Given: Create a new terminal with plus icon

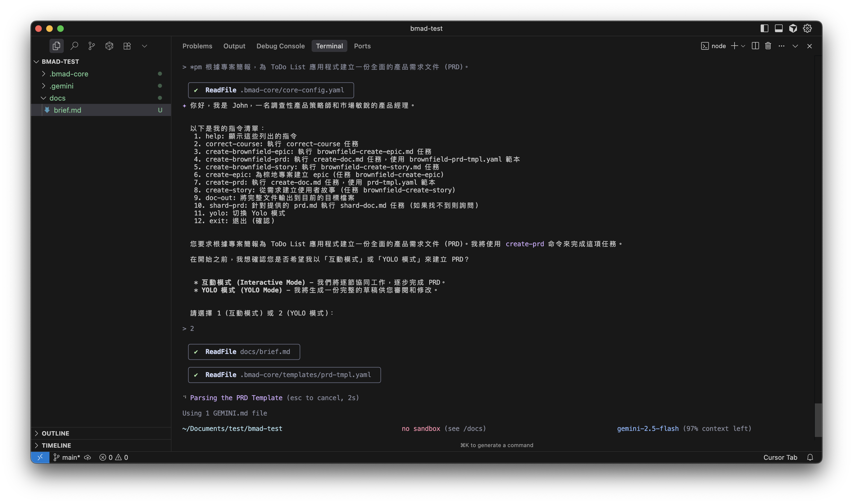Looking at the screenshot, I should click(x=734, y=46).
